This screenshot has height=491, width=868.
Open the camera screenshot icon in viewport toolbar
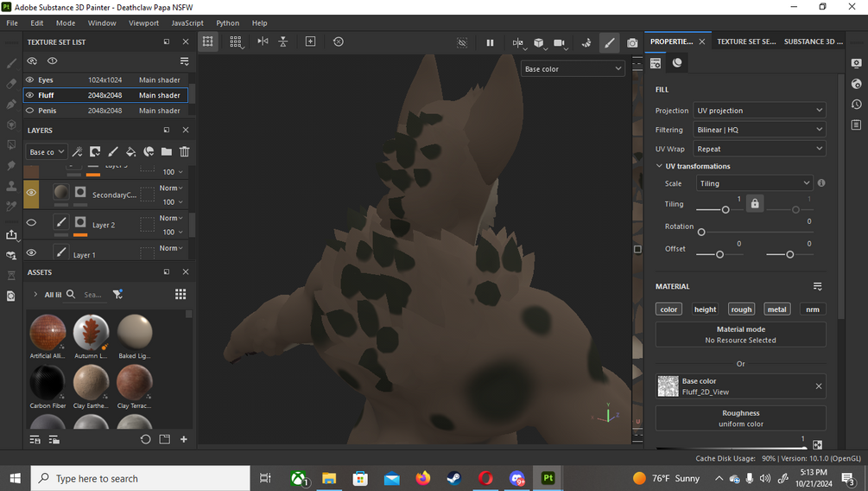coord(632,42)
